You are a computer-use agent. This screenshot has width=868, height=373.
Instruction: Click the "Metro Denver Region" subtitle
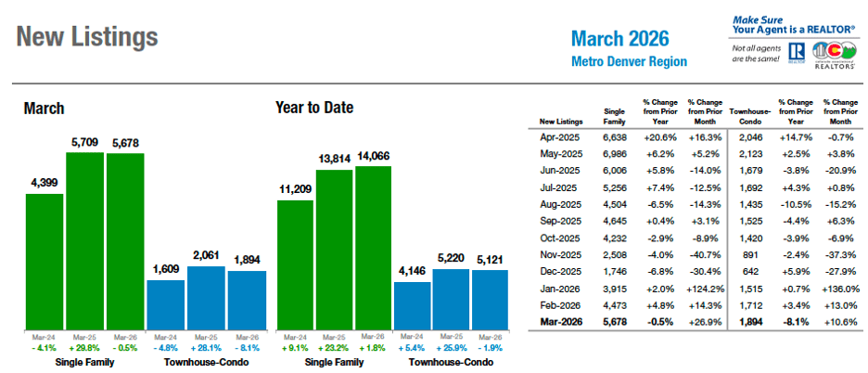click(x=629, y=61)
